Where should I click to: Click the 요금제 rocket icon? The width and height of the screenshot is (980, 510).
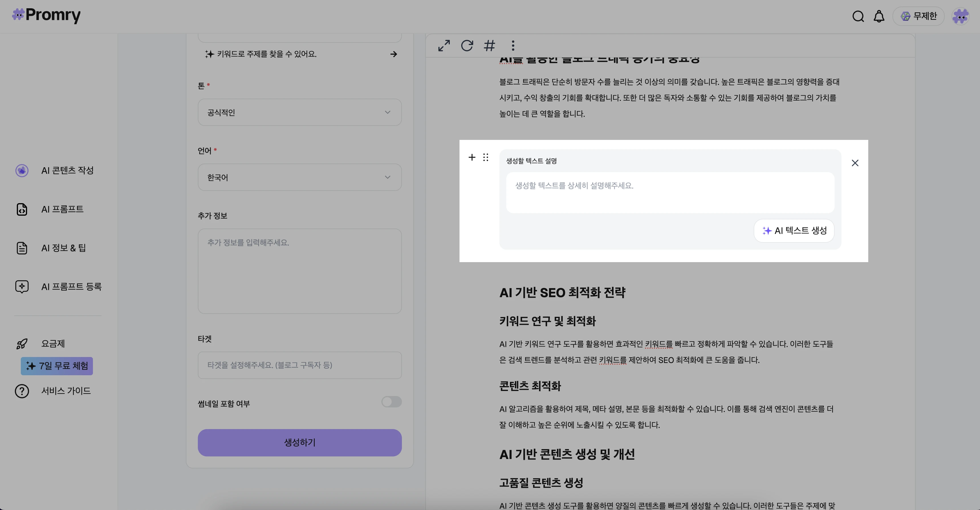pos(22,344)
